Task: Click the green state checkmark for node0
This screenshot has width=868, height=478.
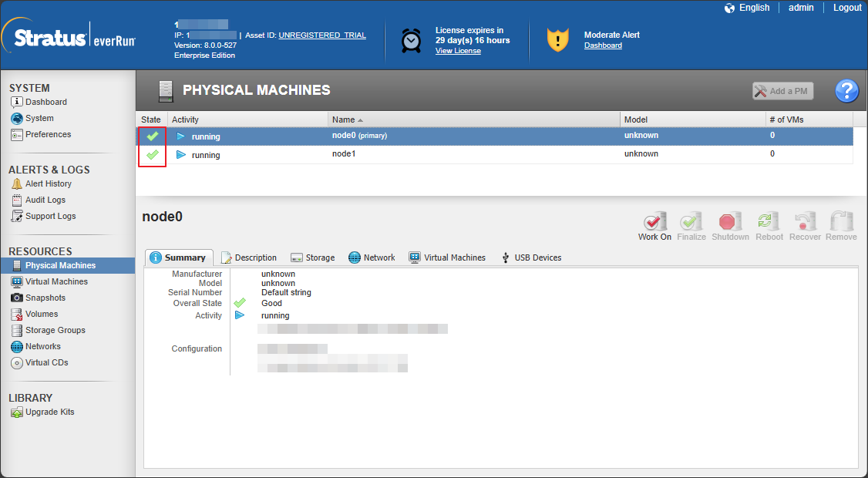Action: point(152,136)
